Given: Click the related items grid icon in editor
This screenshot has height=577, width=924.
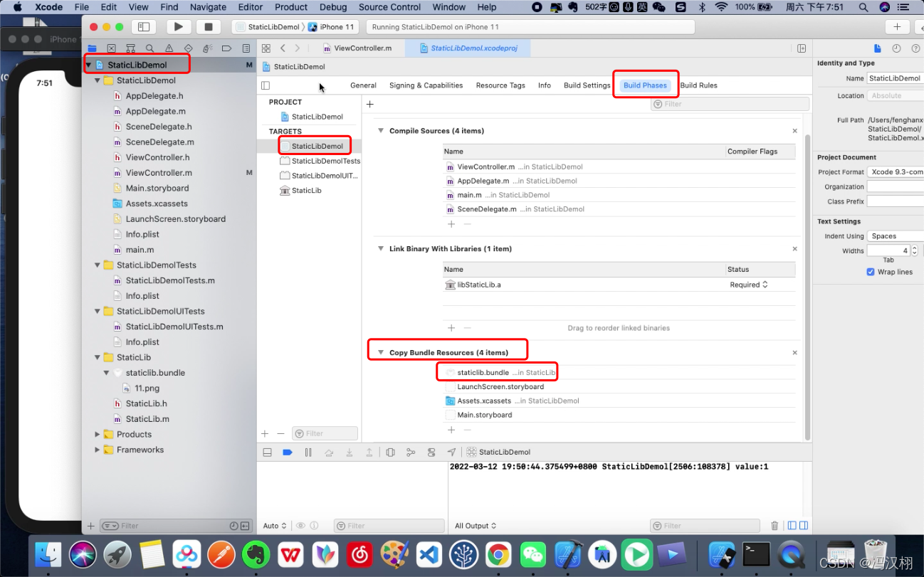Looking at the screenshot, I should (x=266, y=48).
